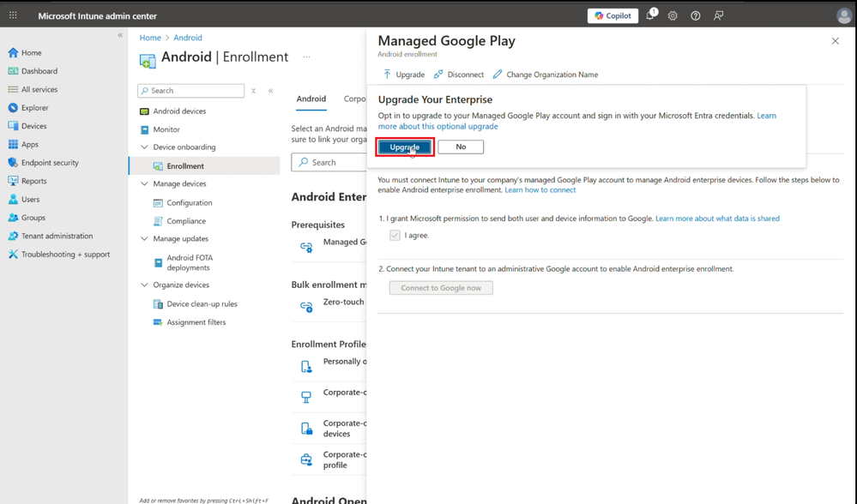The height and width of the screenshot is (504, 857).
Task: Click Change Organization Name
Action: pyautogui.click(x=546, y=75)
